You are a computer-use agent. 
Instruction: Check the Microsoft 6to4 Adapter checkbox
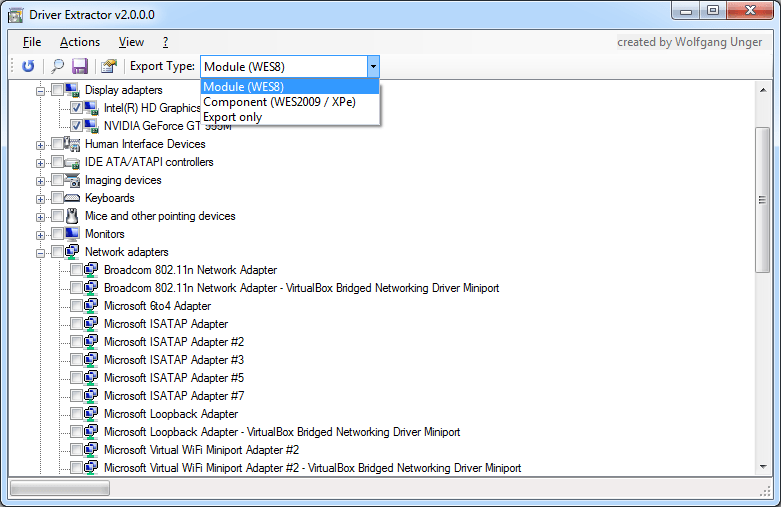(x=76, y=306)
